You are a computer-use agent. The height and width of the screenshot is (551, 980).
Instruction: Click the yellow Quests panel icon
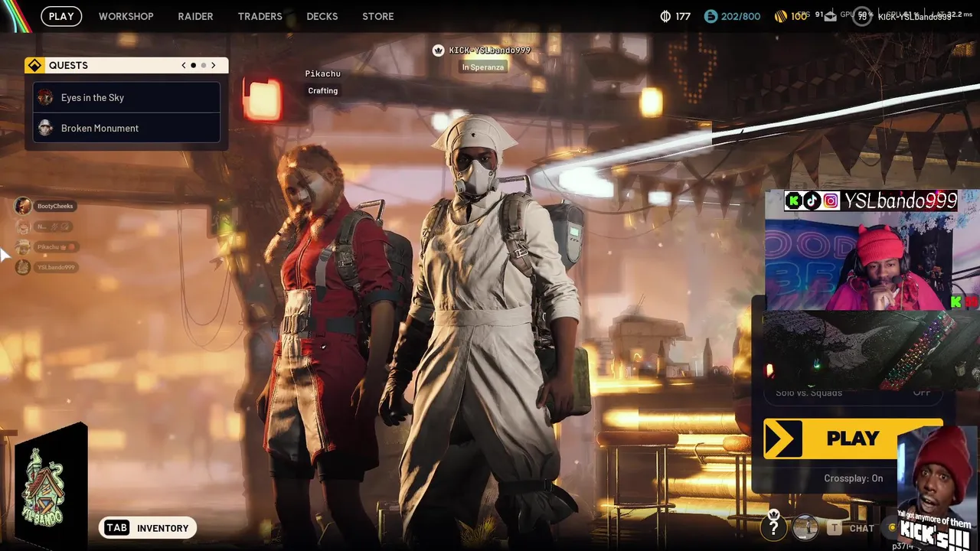click(34, 65)
